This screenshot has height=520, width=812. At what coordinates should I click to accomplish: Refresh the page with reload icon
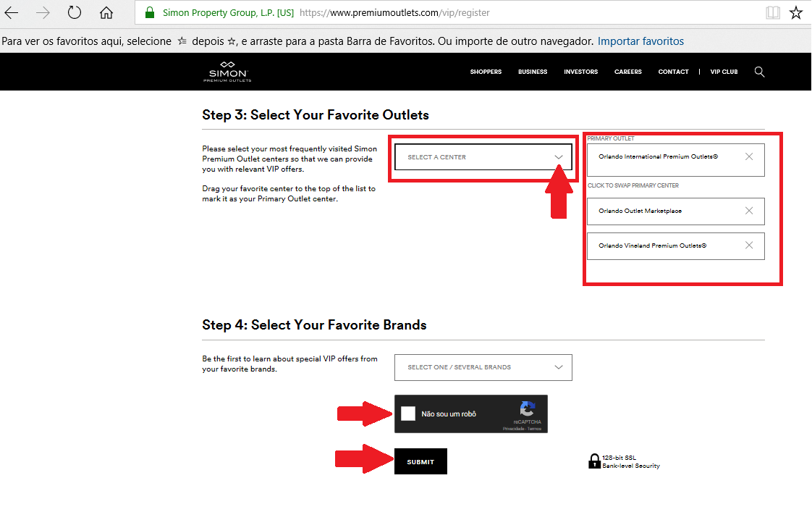[75, 12]
